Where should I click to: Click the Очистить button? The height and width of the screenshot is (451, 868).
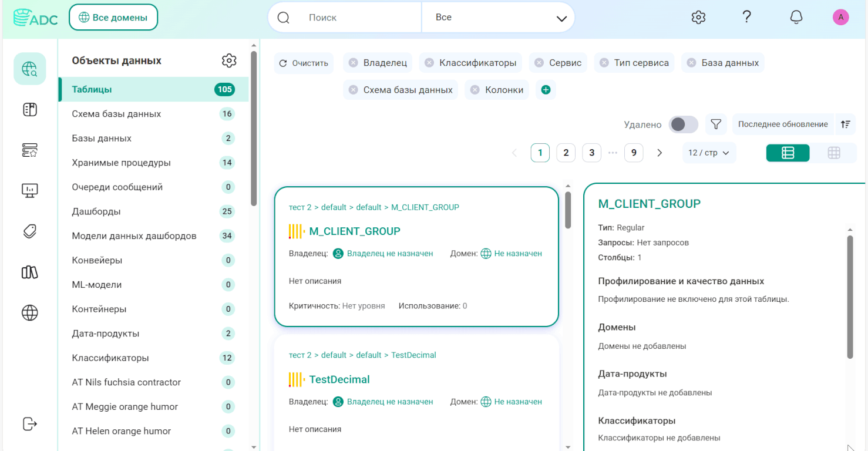pyautogui.click(x=304, y=63)
